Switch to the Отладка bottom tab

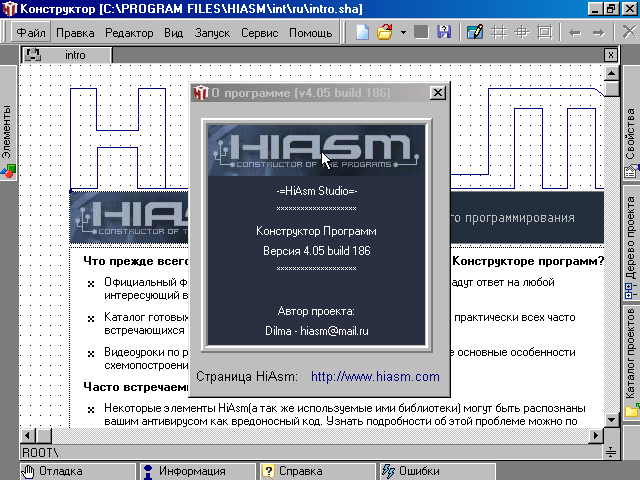pyautogui.click(x=62, y=471)
